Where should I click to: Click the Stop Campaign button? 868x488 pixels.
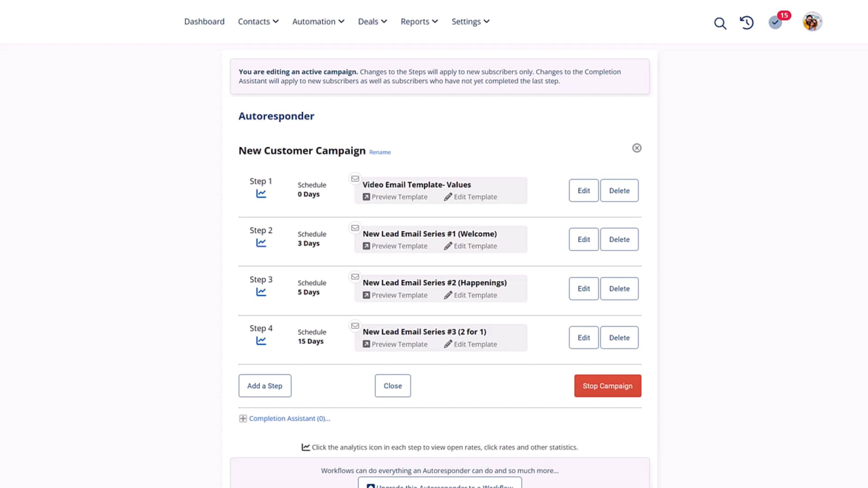[608, 386]
